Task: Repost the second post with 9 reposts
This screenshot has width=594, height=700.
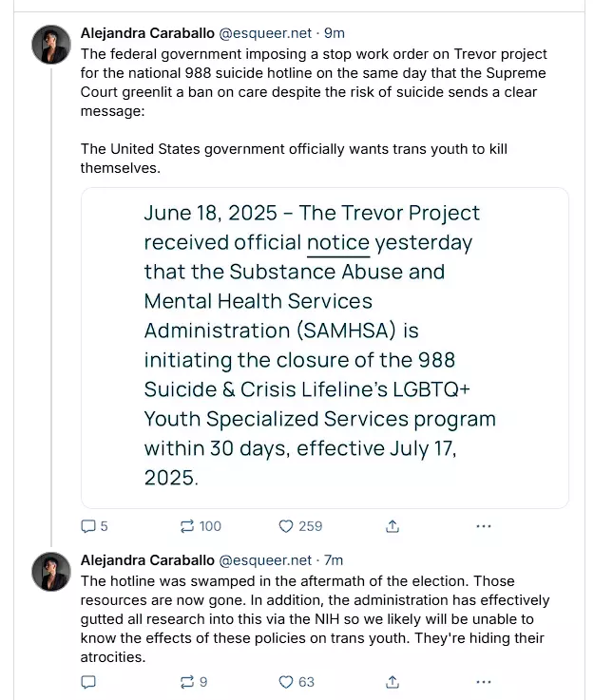Action: 187,681
